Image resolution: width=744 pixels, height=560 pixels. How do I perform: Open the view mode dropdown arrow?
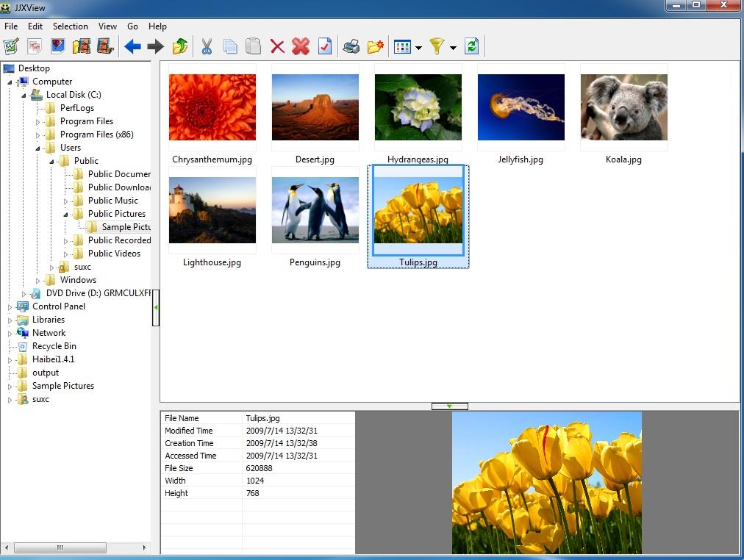418,48
